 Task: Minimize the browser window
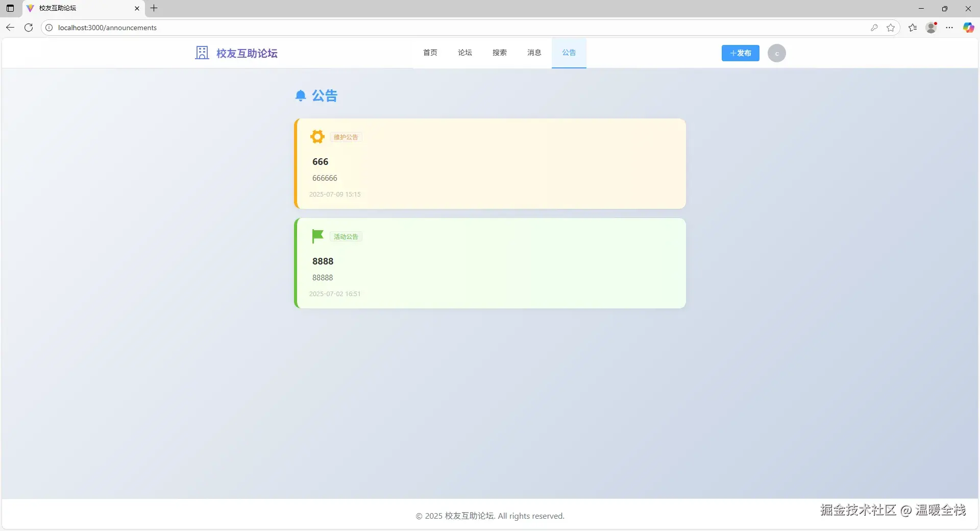coord(921,8)
